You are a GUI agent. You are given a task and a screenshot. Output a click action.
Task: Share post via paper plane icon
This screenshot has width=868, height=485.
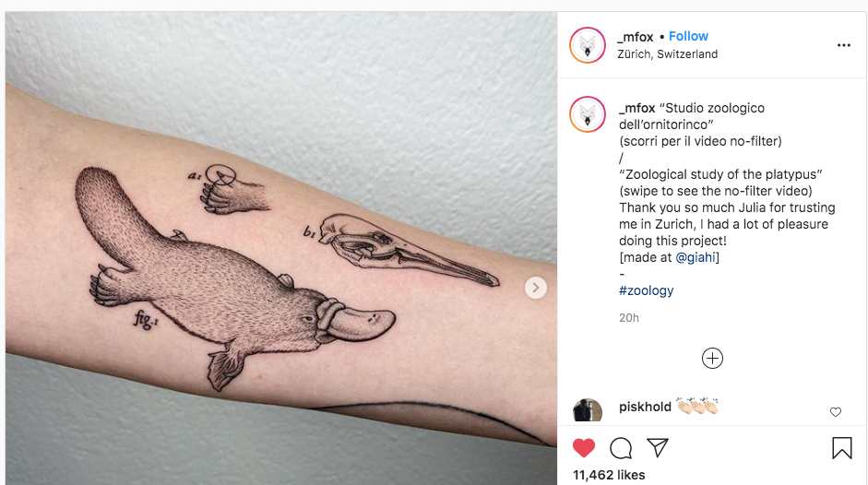click(658, 447)
